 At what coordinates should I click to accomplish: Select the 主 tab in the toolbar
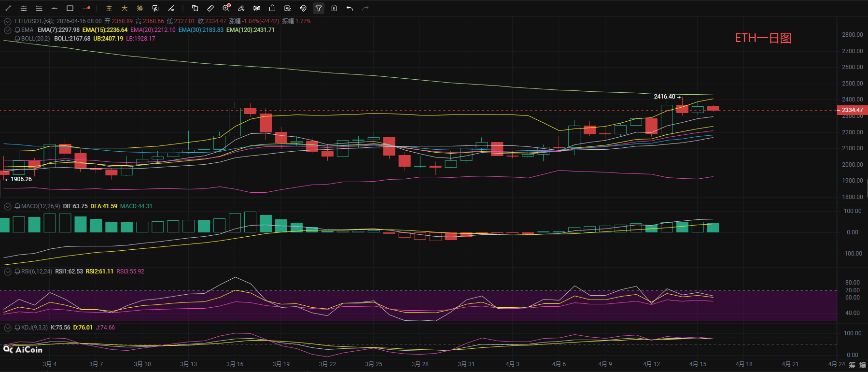pyautogui.click(x=109, y=8)
